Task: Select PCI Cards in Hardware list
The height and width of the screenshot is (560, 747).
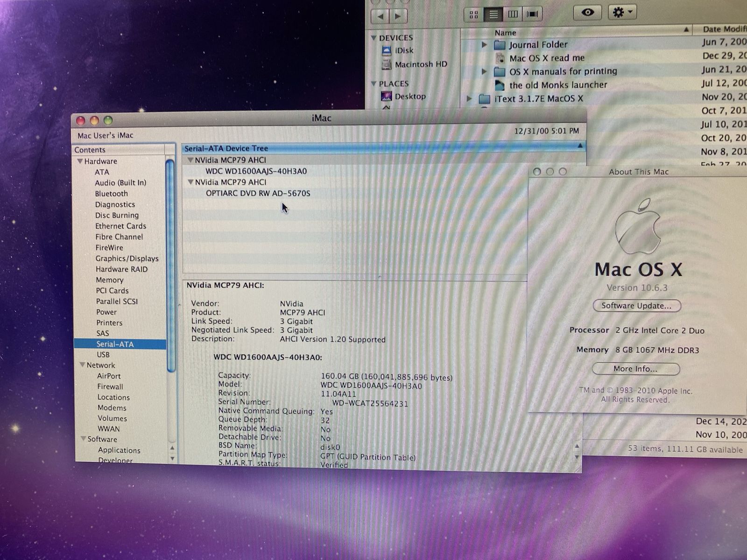Action: pyautogui.click(x=112, y=290)
